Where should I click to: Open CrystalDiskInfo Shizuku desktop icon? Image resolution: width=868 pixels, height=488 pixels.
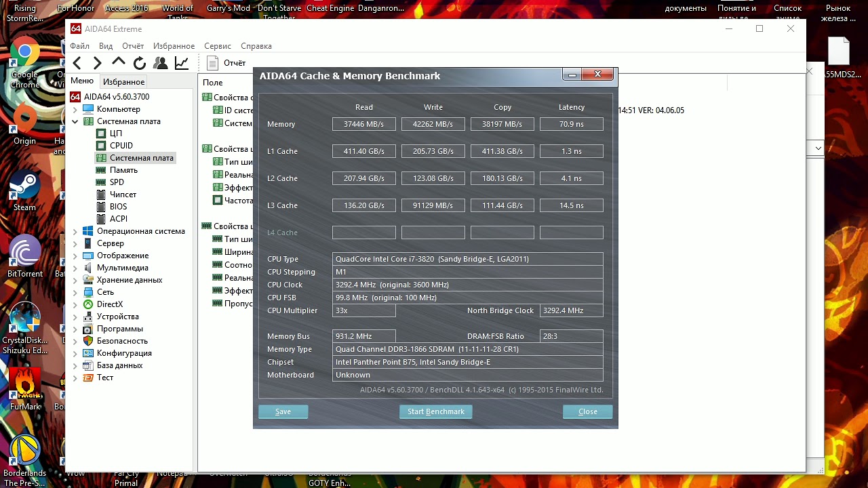(25, 328)
